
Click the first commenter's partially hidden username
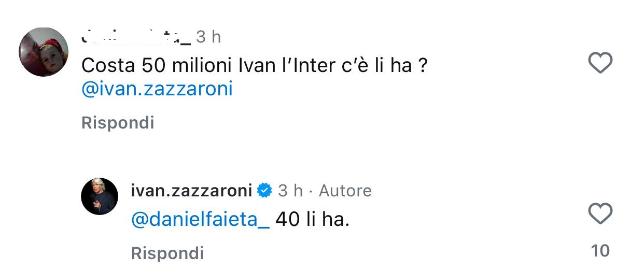tap(136, 36)
